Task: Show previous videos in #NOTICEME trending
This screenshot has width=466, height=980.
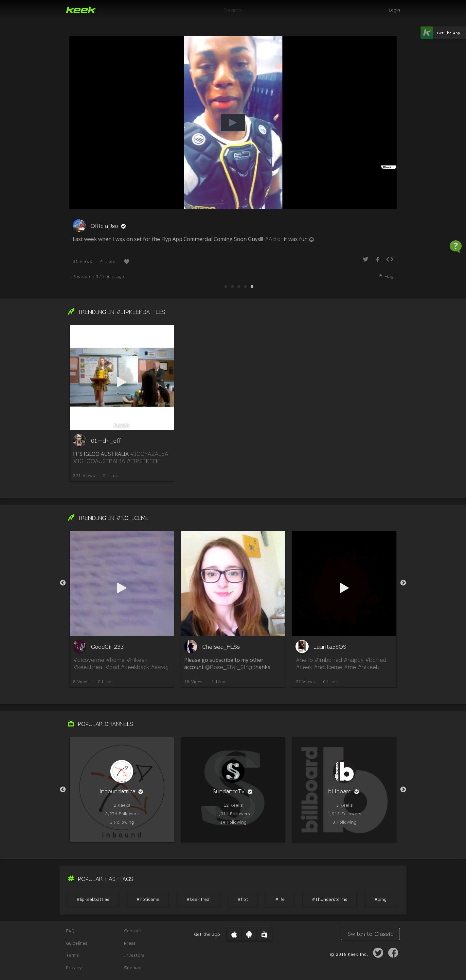Action: click(63, 583)
